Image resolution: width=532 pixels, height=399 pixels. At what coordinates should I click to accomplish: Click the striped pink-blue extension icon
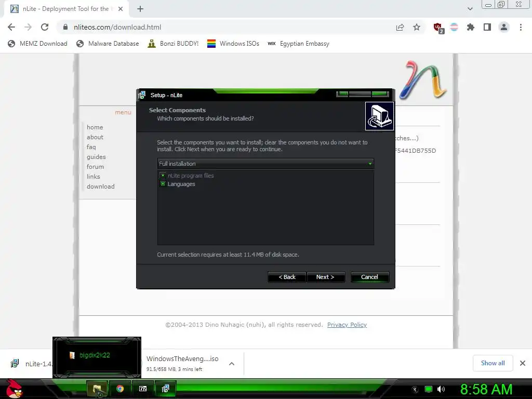(x=454, y=27)
